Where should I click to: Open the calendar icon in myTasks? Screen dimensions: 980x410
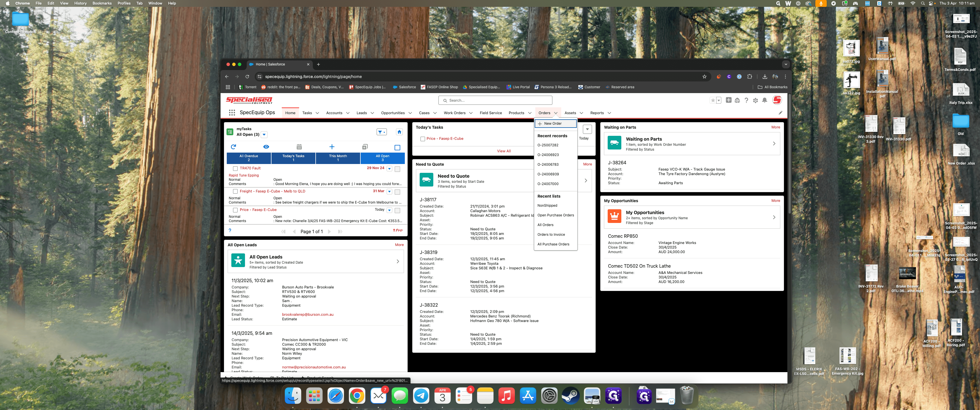(x=299, y=147)
